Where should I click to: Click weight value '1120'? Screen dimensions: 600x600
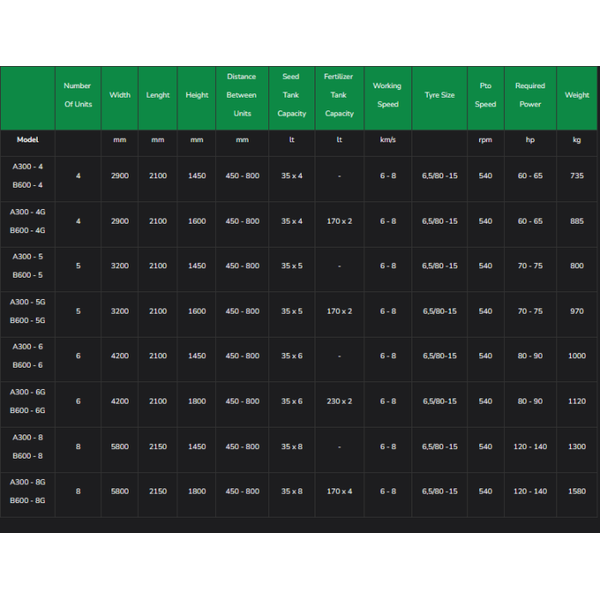[577, 401]
